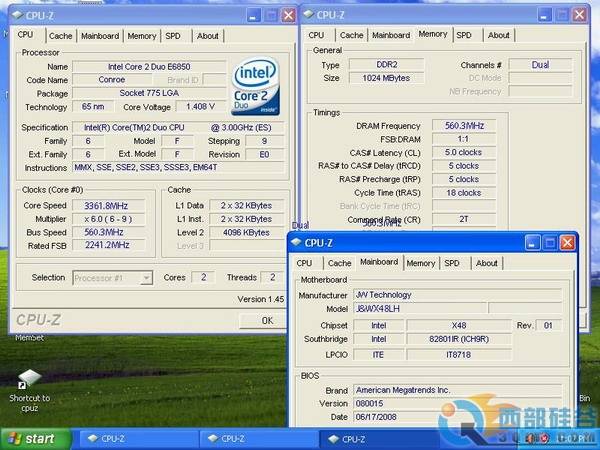Click the 080015 BIOS version value
Viewport: 600px width, 450px height.
pos(458,404)
